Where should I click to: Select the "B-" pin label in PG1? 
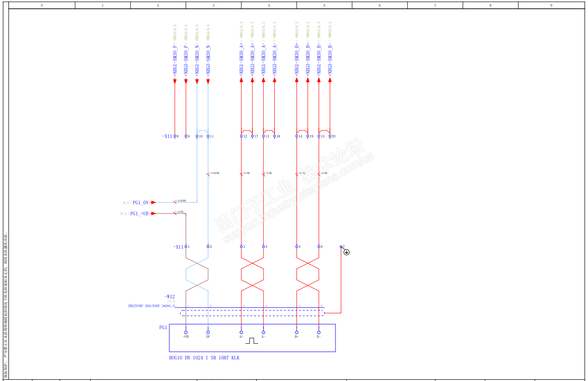319,337
